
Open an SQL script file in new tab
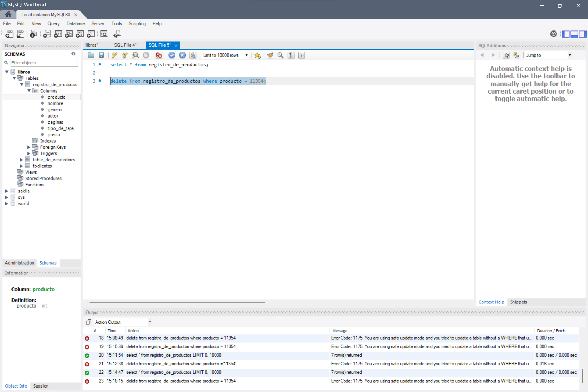point(20,34)
